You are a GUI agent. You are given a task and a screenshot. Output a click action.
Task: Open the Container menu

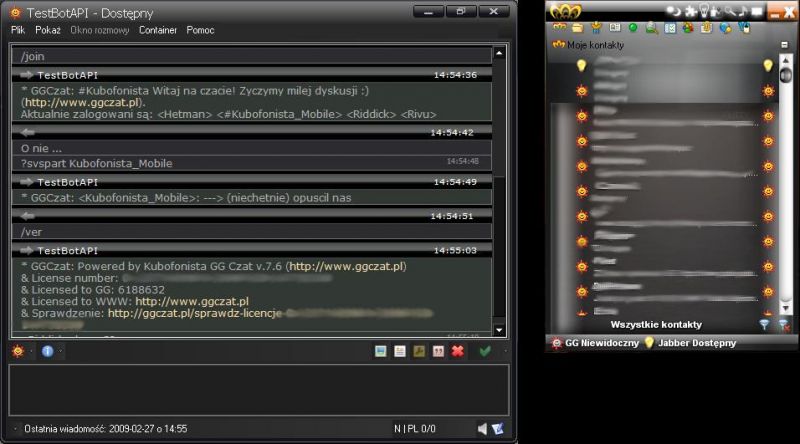pyautogui.click(x=158, y=30)
